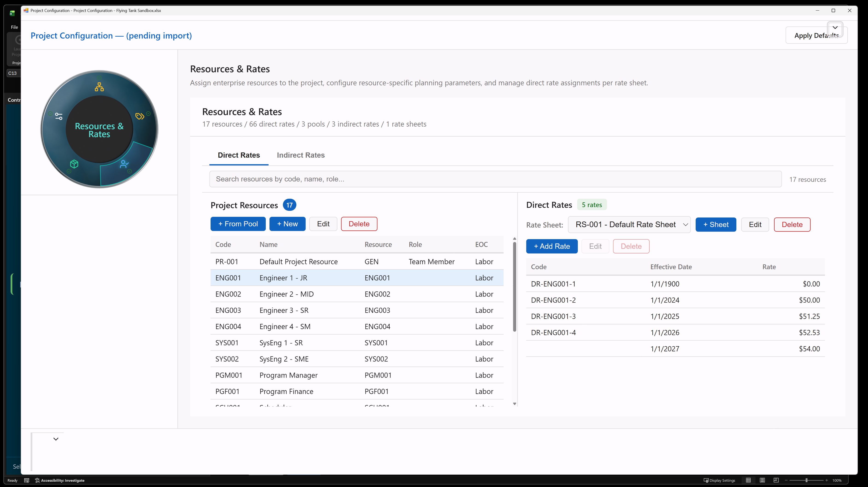Create a new rate sheet with + Sheet
Viewport: 868px width, 487px height.
(716, 224)
